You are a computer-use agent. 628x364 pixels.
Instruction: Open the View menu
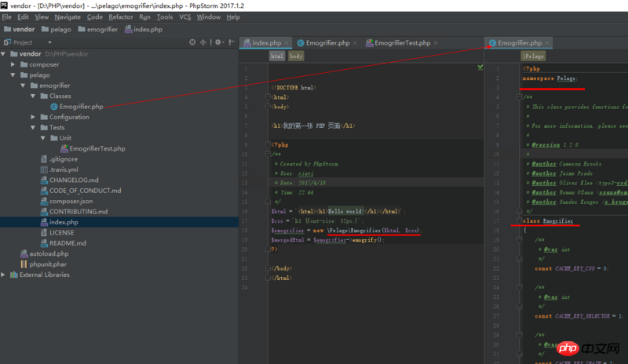point(42,16)
